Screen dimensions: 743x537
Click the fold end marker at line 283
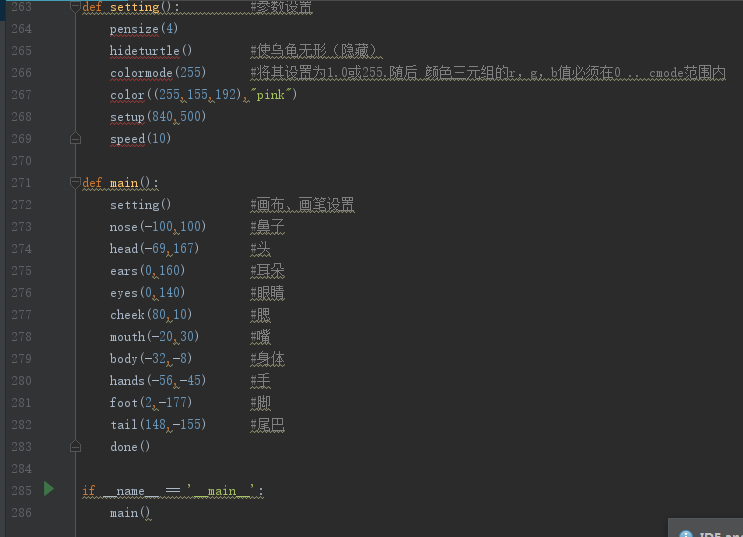tap(75, 446)
